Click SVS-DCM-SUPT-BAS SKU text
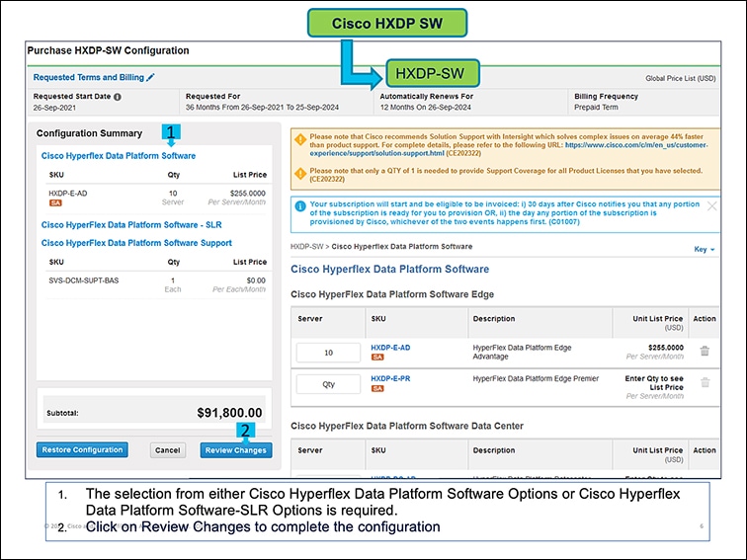The image size is (747, 560). click(x=83, y=280)
